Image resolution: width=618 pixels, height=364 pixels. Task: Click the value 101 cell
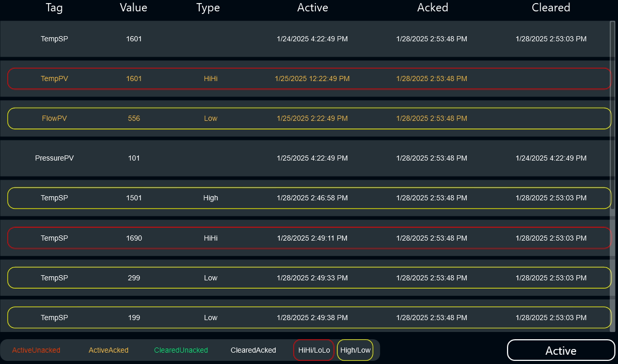(x=134, y=159)
